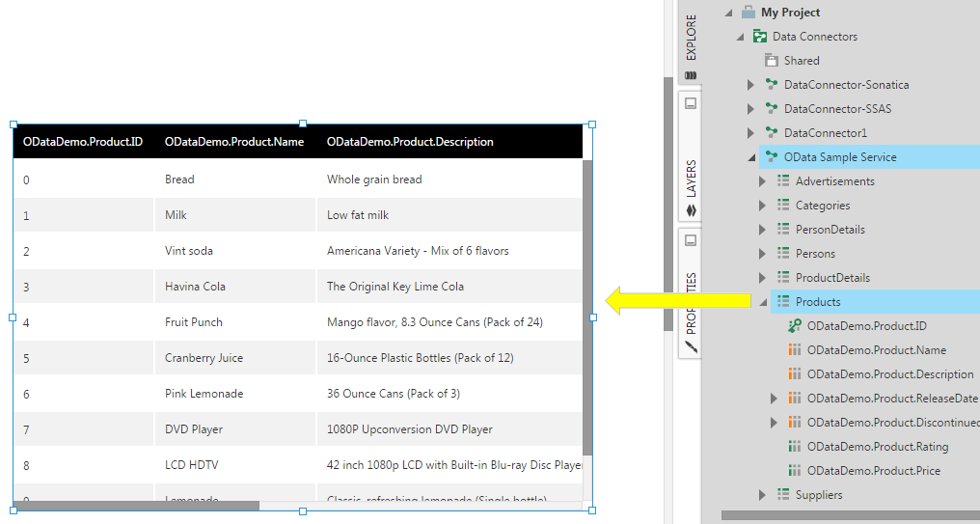Click the key icon beside ODataDemo.Product.ID
Screen dimensions: 980x524
coord(795,326)
